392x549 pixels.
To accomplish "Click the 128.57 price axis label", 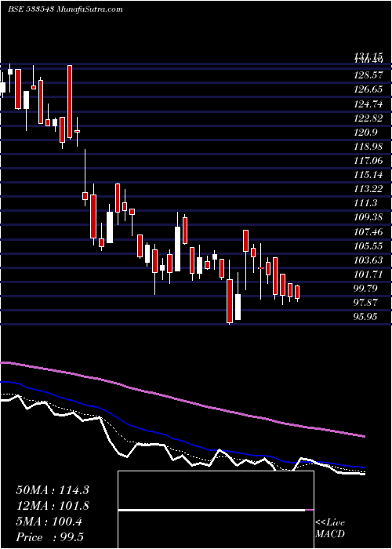I will (x=368, y=75).
